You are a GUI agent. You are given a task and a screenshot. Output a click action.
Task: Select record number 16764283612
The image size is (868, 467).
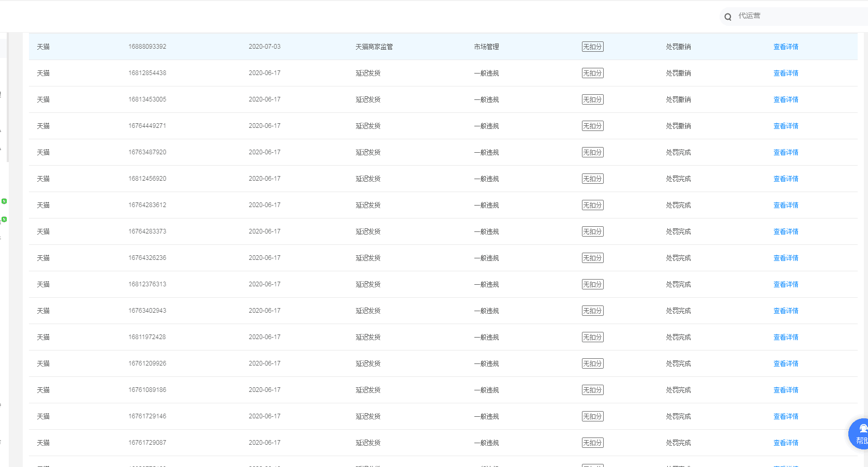click(x=147, y=205)
